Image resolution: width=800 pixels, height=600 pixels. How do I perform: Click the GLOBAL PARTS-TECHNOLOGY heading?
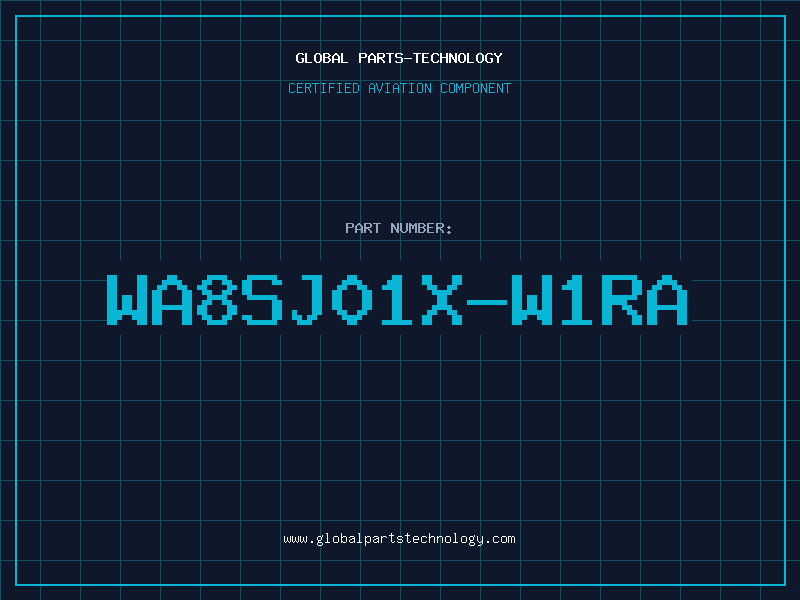point(399,58)
